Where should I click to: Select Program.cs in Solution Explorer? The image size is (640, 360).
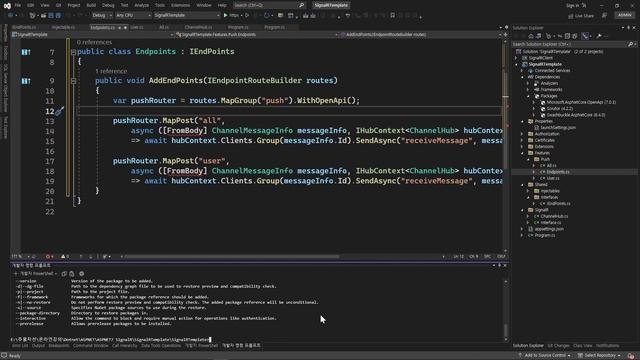click(544, 236)
